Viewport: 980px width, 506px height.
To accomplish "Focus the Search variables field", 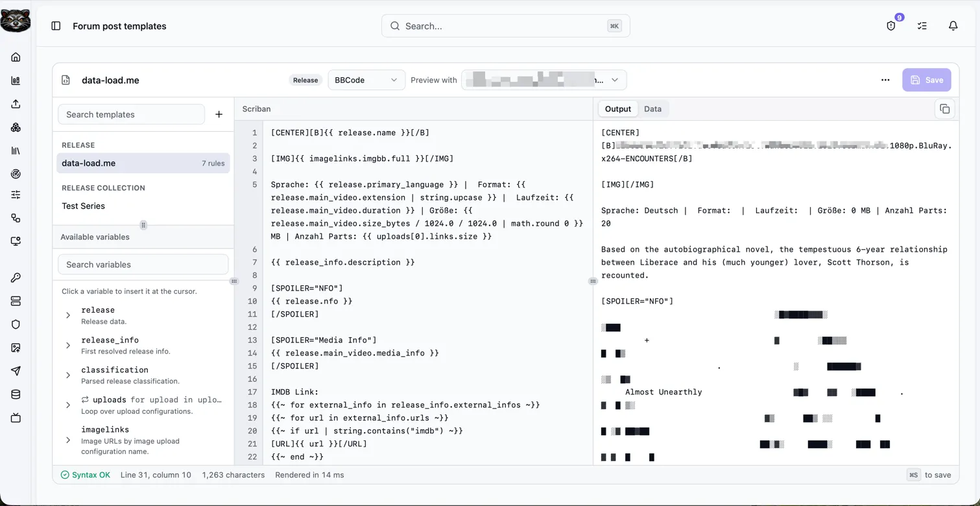I will 143,265.
